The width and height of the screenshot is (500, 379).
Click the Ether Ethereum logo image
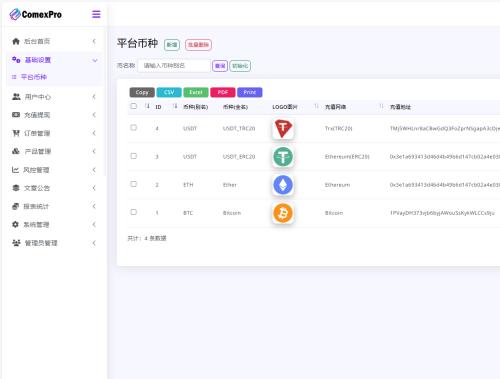pyautogui.click(x=283, y=185)
